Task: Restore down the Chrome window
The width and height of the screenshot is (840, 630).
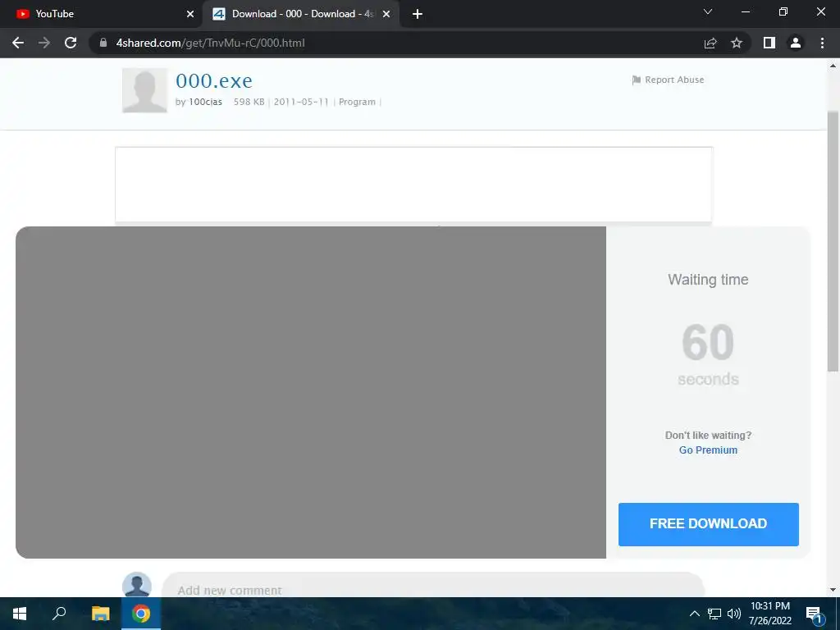Action: (x=783, y=11)
